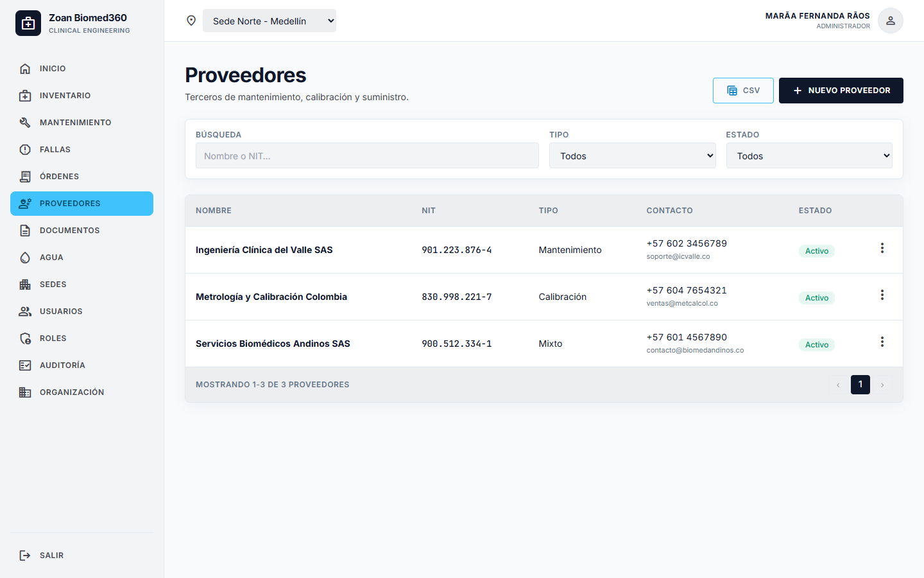Image resolution: width=924 pixels, height=578 pixels.
Task: Click Salir to log out
Action: [81, 556]
